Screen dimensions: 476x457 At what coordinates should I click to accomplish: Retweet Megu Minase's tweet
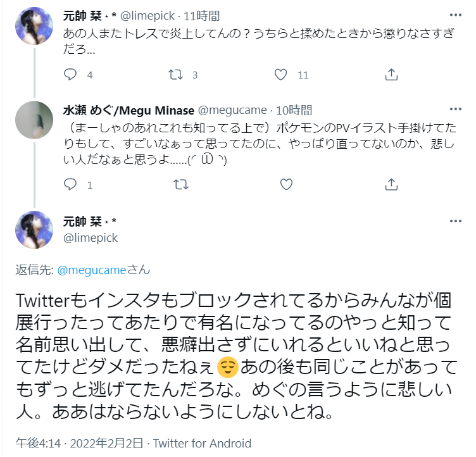pyautogui.click(x=180, y=185)
